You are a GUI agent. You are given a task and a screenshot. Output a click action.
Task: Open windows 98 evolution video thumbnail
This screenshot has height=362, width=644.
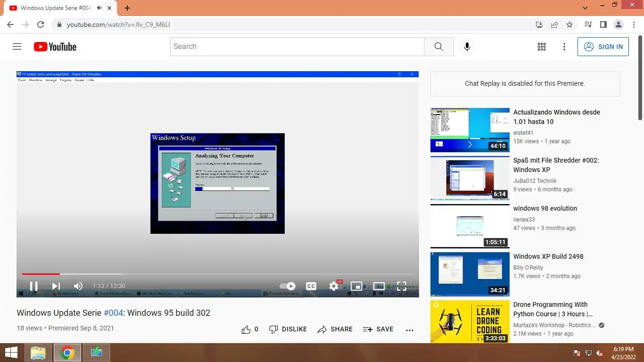point(470,226)
